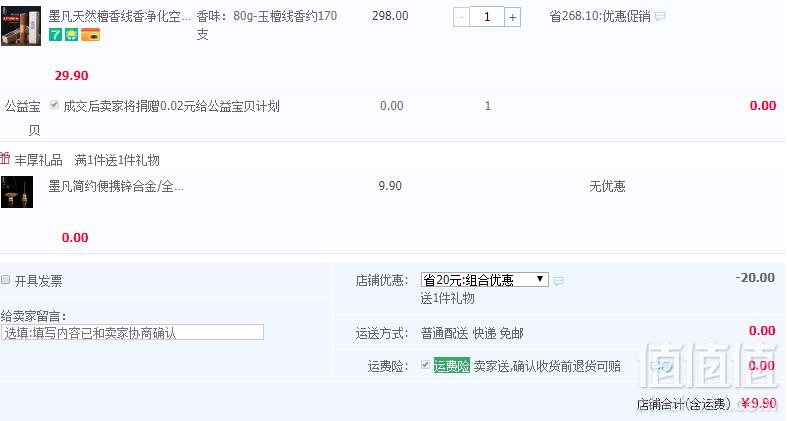The width and height of the screenshot is (787, 421).
Task: Toggle the 运费险 shipping insurance checkbox
Action: click(425, 365)
